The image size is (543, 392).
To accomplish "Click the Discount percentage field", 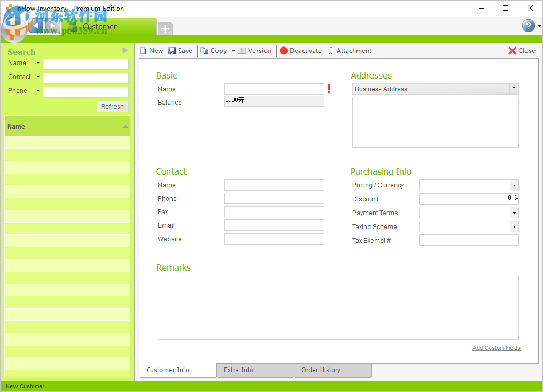I will pos(469,199).
